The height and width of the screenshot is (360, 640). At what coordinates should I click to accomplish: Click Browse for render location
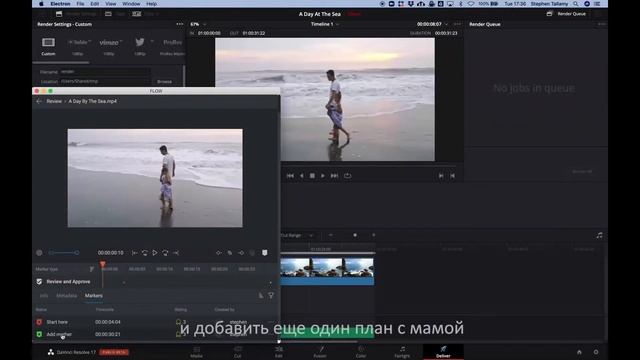[x=164, y=82]
